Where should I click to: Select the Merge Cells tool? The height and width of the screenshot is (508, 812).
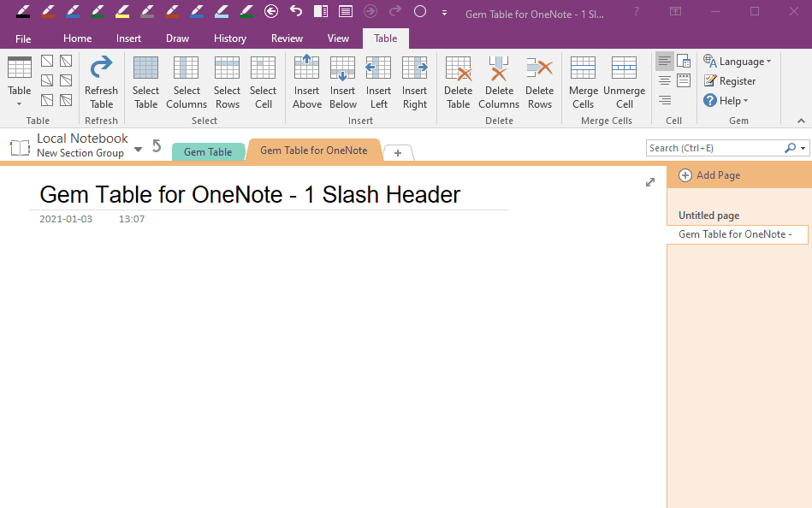pyautogui.click(x=583, y=81)
